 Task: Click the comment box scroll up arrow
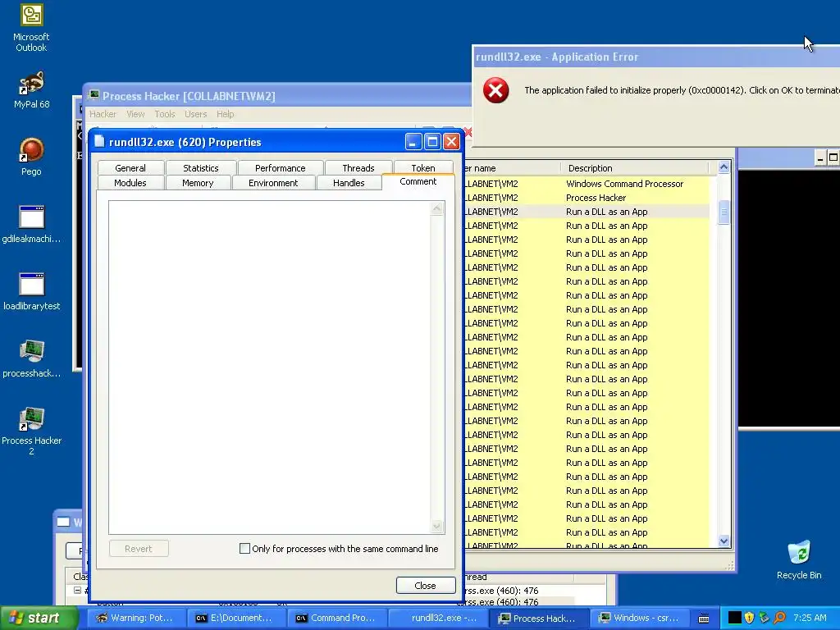(x=437, y=208)
